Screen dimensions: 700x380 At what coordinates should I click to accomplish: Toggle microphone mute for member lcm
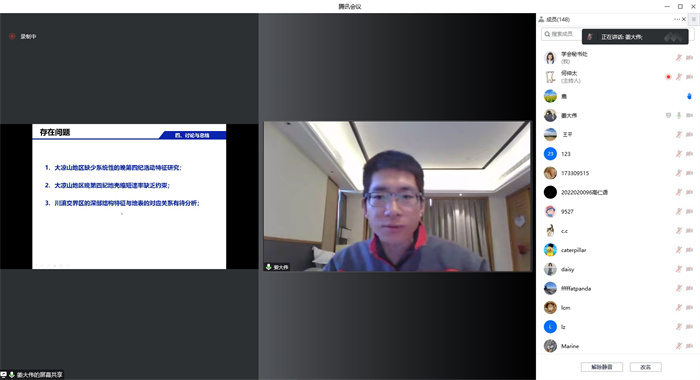[x=679, y=308]
